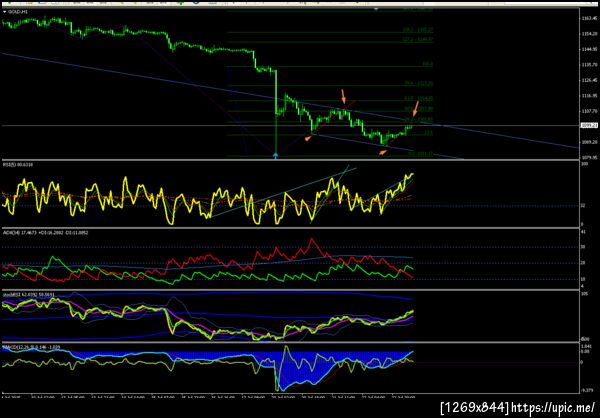Click the 1.841 scale value in MACD panel
Screen dimensions: 600x418
click(x=586, y=346)
